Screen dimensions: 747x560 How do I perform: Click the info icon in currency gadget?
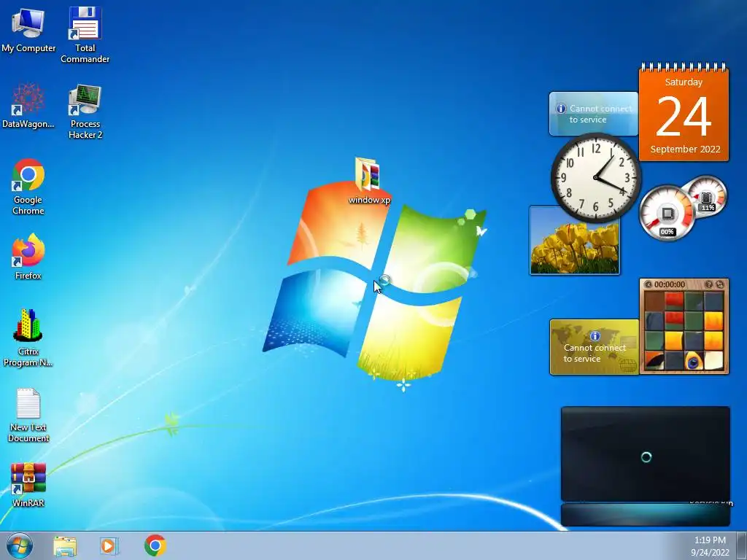595,336
